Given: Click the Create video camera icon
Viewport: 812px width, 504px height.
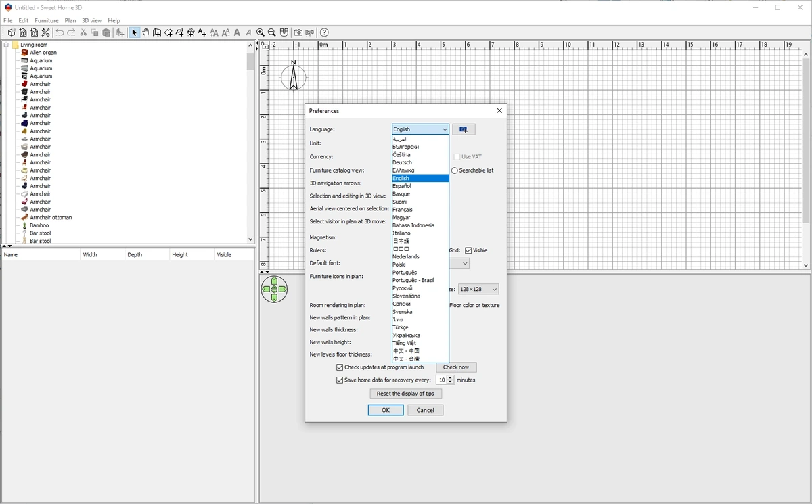Looking at the screenshot, I should 309,32.
